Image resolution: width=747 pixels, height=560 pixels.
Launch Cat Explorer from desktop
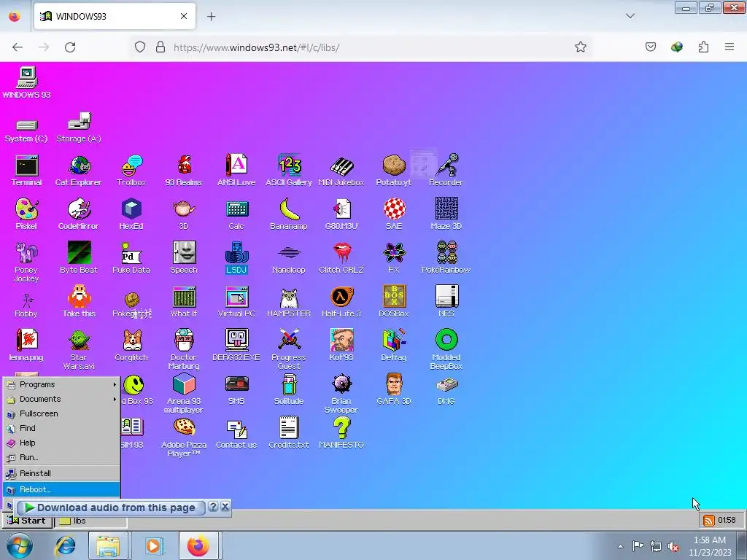click(x=79, y=170)
